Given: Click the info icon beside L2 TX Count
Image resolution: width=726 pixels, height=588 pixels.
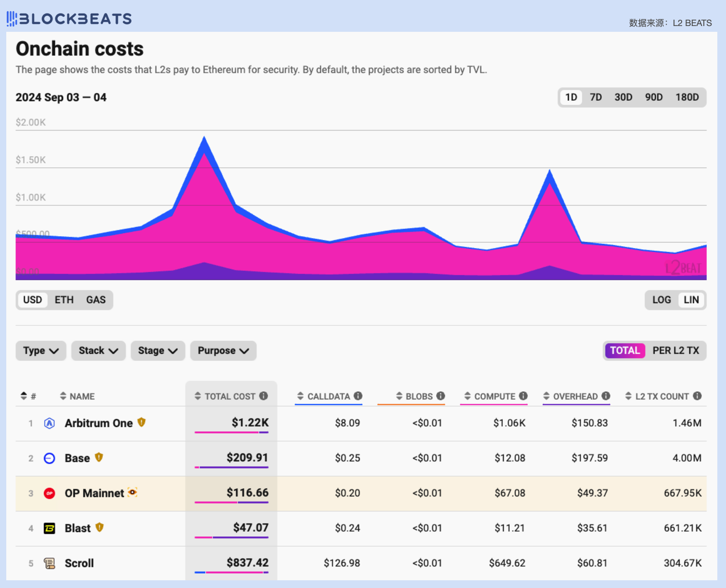Looking at the screenshot, I should [697, 396].
